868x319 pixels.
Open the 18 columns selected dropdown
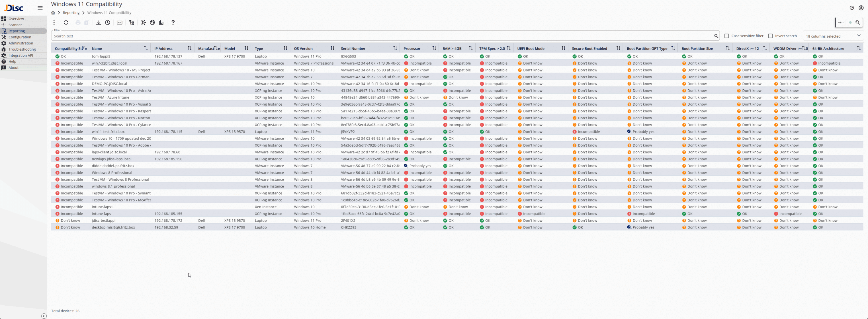[832, 36]
